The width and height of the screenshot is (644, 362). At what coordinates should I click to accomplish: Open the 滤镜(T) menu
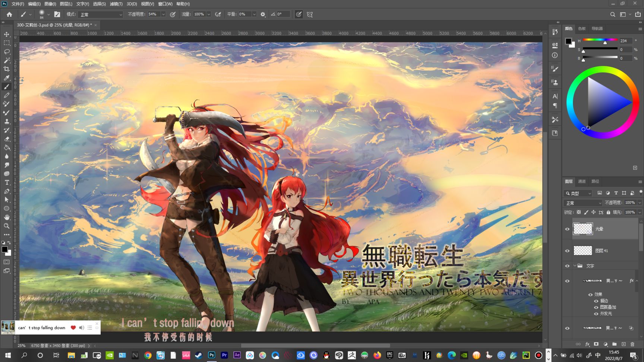pyautogui.click(x=116, y=4)
